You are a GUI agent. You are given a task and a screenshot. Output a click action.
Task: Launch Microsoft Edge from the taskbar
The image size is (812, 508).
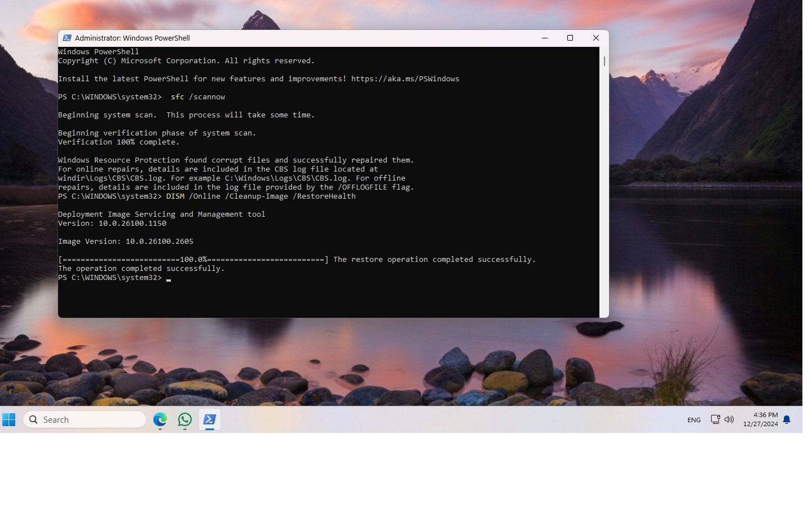click(x=160, y=419)
